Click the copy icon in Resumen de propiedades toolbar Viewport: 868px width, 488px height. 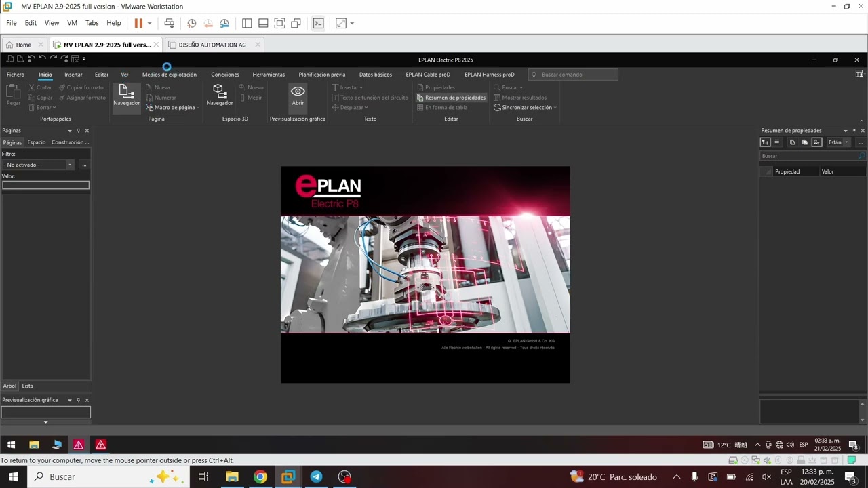pos(792,142)
